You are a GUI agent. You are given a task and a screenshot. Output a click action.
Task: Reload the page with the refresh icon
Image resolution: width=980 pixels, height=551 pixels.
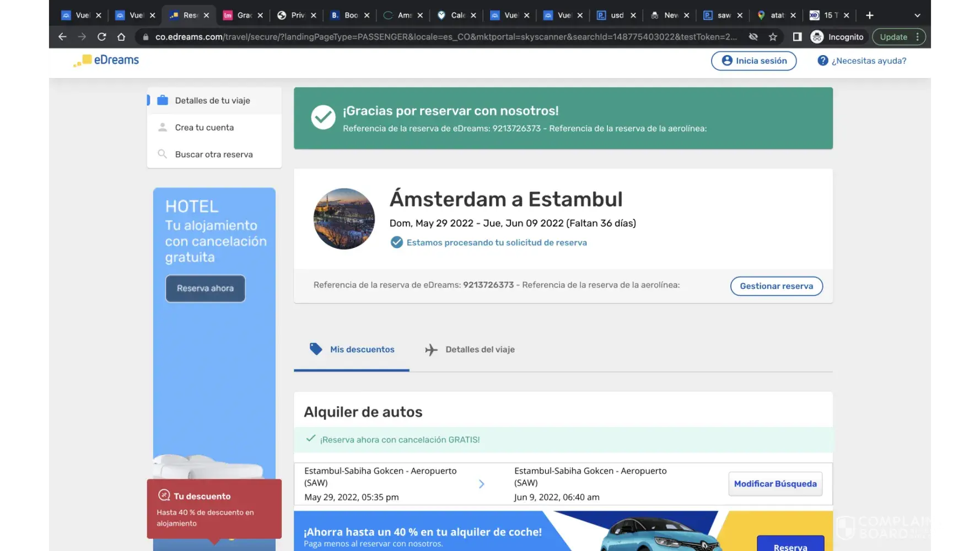point(101,37)
